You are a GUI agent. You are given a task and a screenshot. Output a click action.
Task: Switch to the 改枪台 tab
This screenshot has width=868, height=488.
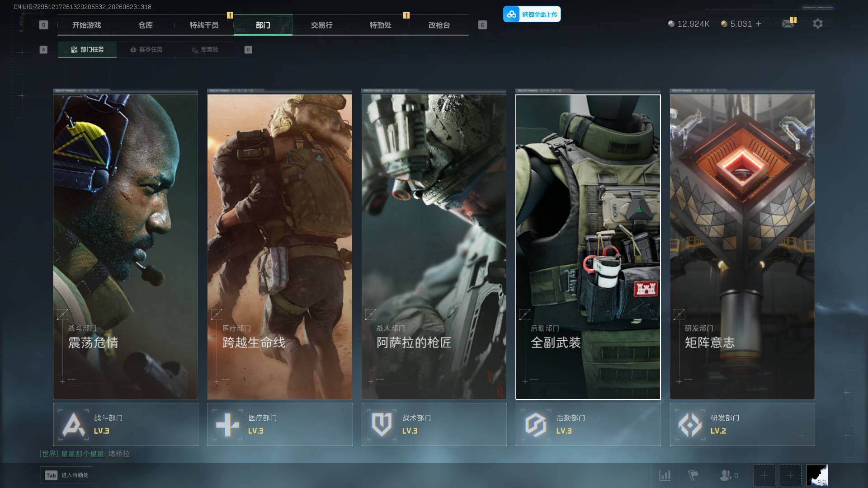pos(439,25)
